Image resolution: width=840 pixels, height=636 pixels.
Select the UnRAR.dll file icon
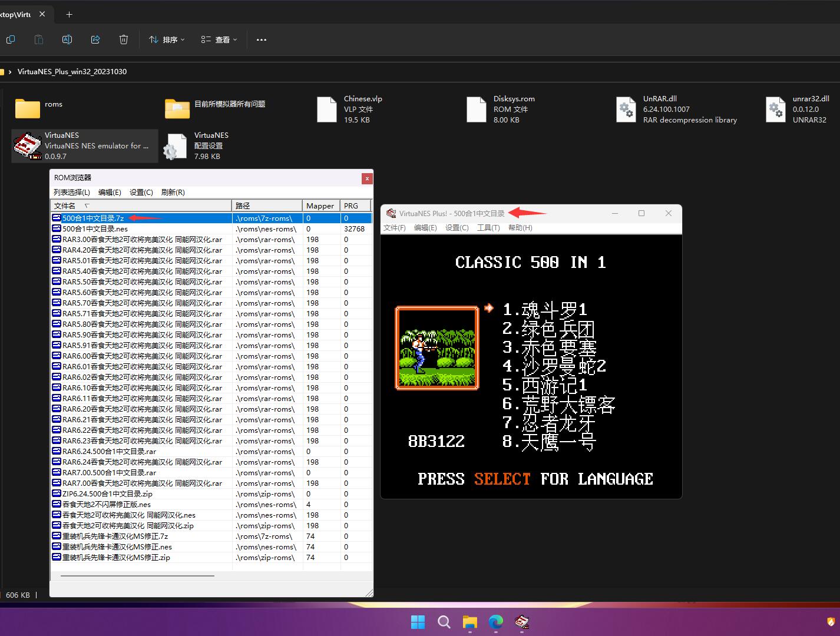click(626, 110)
